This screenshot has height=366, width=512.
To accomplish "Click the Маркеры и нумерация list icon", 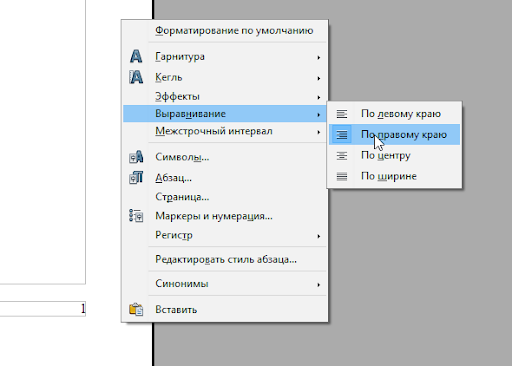I will point(136,216).
